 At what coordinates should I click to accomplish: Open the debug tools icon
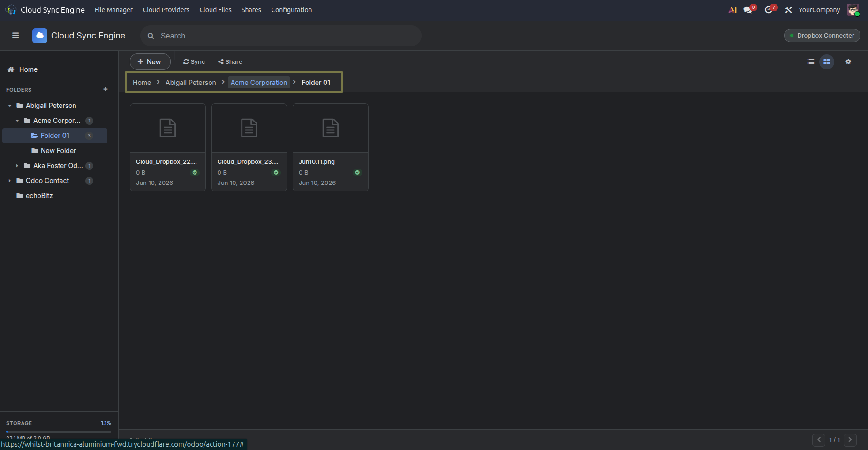pyautogui.click(x=789, y=10)
